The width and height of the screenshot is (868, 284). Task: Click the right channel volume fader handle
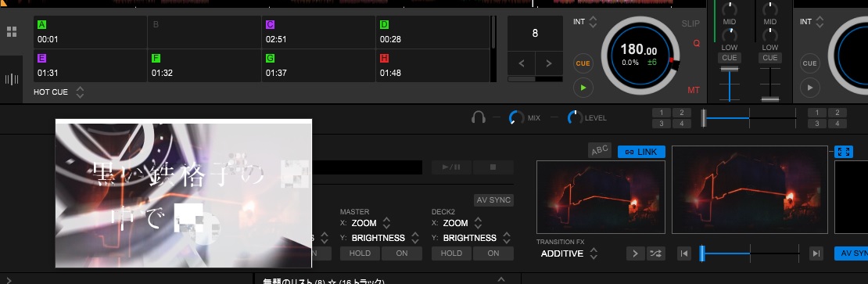pyautogui.click(x=770, y=99)
